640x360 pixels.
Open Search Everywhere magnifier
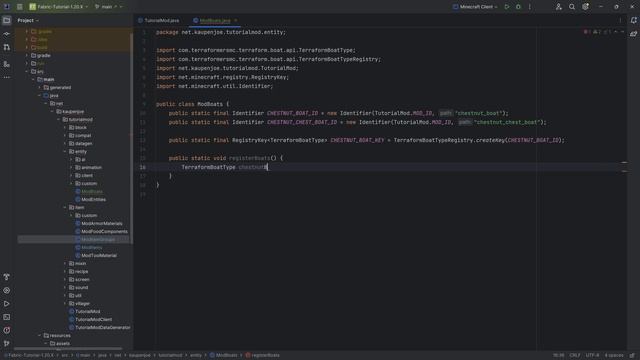(572, 7)
